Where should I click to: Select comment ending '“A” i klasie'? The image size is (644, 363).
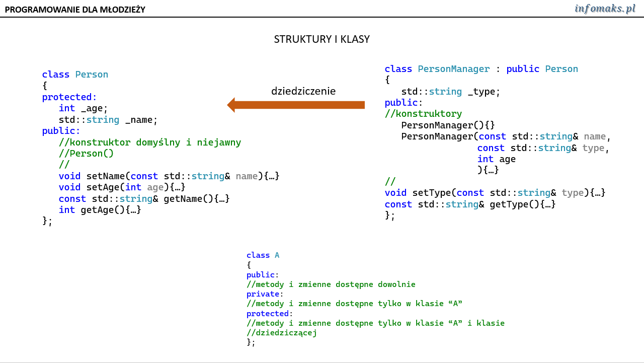(x=376, y=323)
